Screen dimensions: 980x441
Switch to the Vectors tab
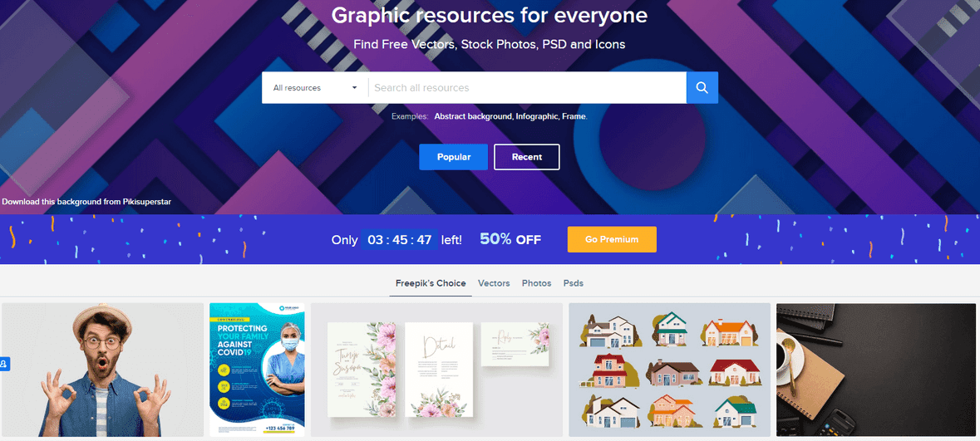coord(494,283)
